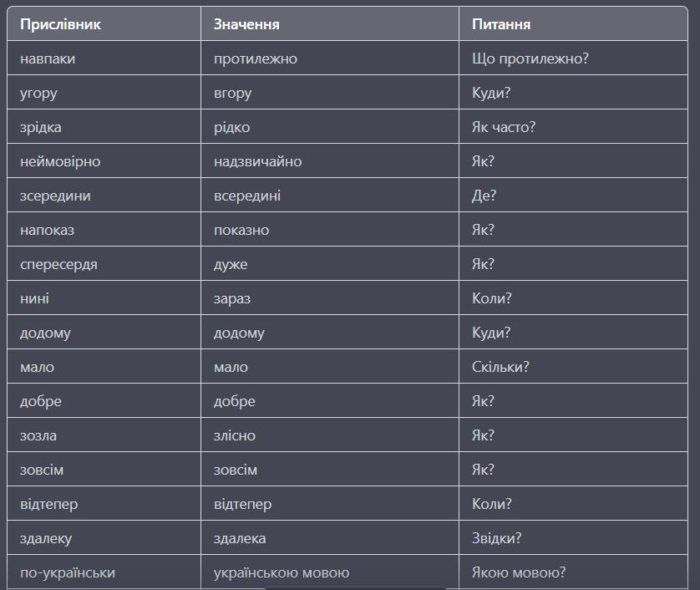Screen dimensions: 700x590
Task: Click the question cell Скільки?
Action: point(500,367)
